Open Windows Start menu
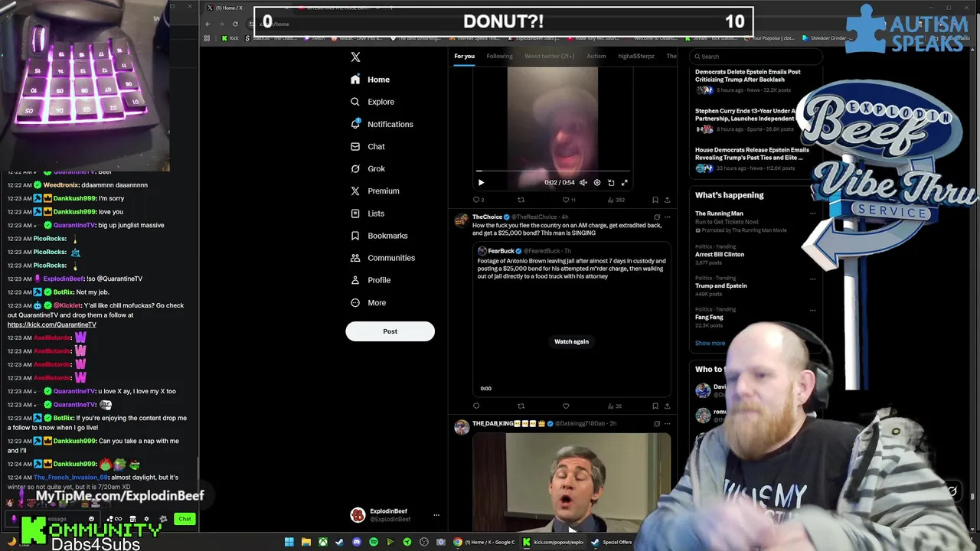The height and width of the screenshot is (551, 980). [x=289, y=542]
